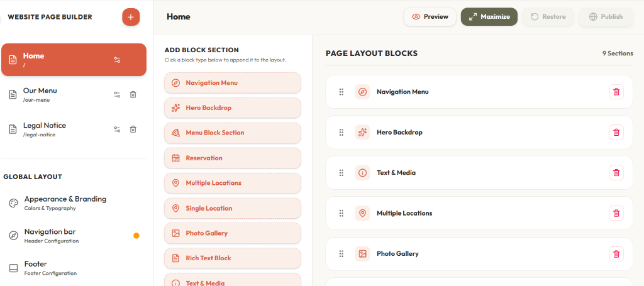Grab the drag handle of Photo Gallery block
Screen dimensions: 644x286
click(341, 253)
